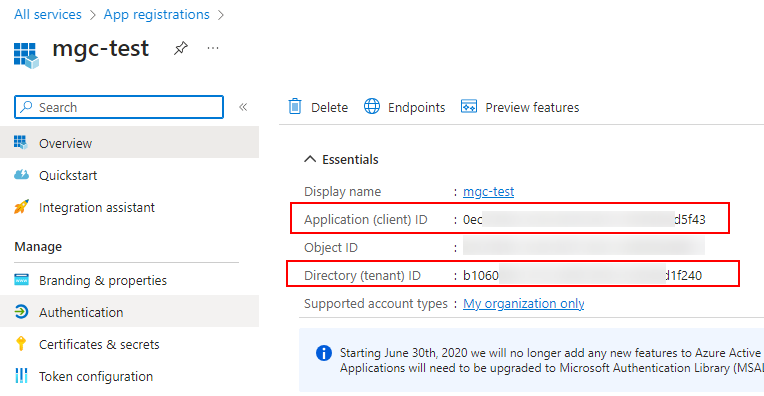
Task: Click the mgc-test app registration grid icon
Action: 26,55
